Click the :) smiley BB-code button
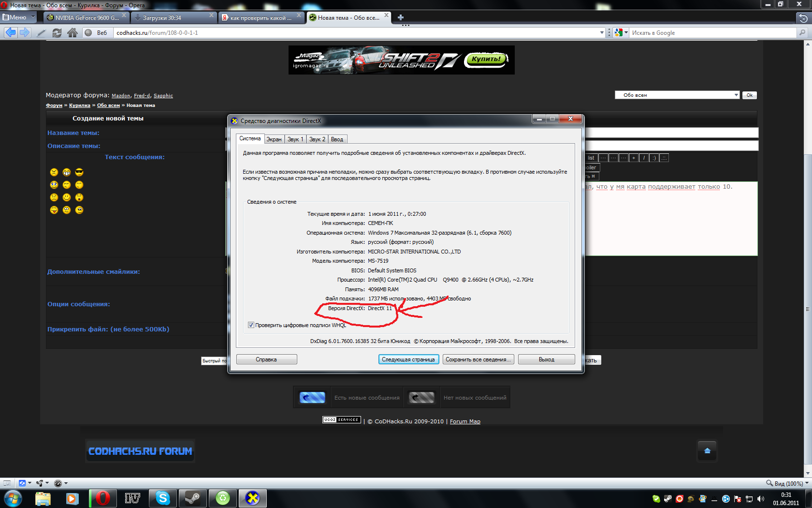The width and height of the screenshot is (812, 508). (654, 158)
